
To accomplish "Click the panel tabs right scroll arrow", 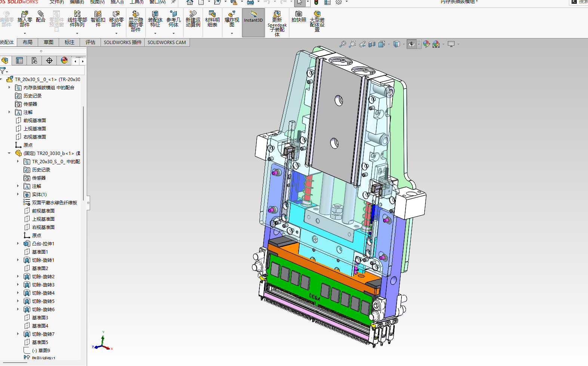I will [x=83, y=61].
